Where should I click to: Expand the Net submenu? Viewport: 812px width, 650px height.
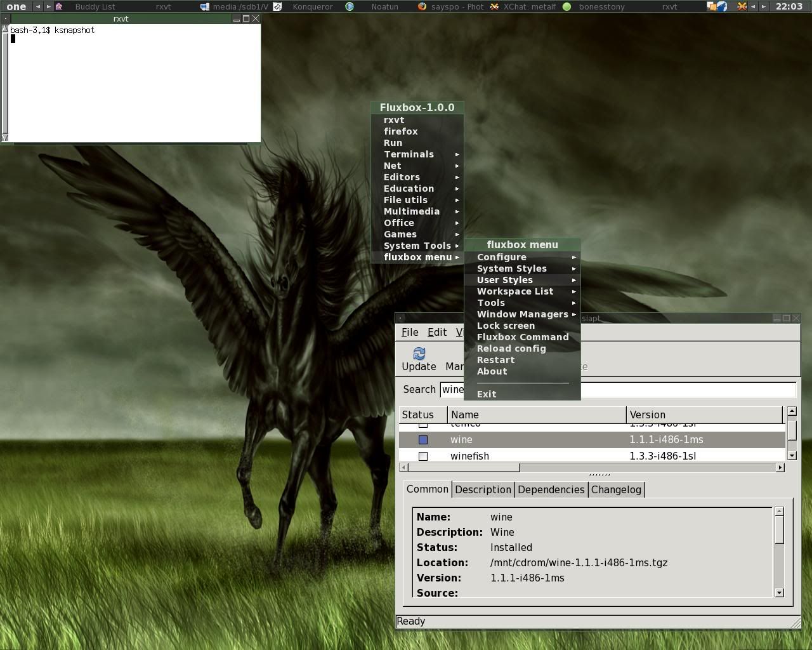(417, 166)
